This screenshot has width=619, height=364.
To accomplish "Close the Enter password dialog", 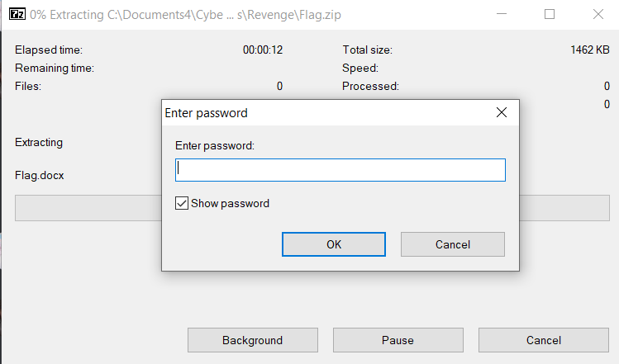I will pos(501,112).
